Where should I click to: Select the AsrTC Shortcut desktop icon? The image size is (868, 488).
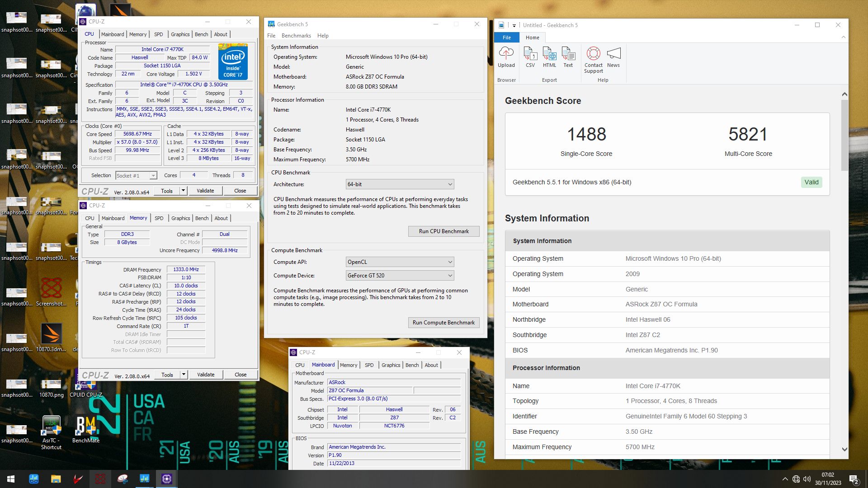(x=51, y=433)
